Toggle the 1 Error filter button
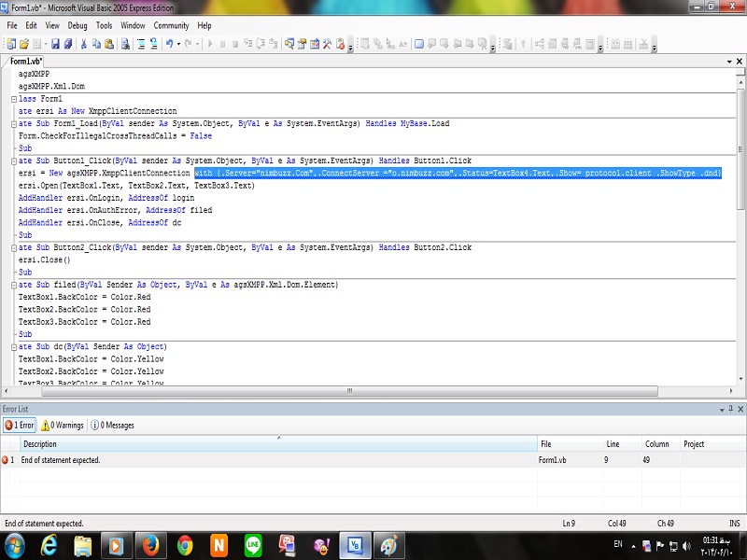Viewport: 747px width, 560px height. pos(19,426)
